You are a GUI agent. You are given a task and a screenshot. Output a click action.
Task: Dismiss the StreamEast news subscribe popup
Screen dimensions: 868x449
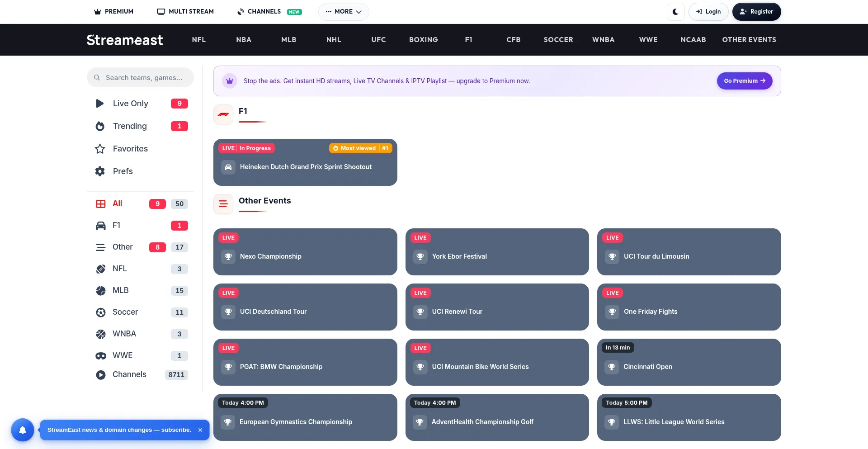(200, 430)
